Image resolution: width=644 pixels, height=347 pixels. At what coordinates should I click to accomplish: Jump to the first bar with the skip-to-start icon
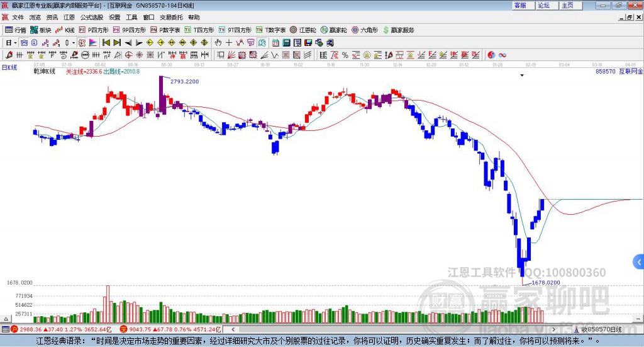106,43
